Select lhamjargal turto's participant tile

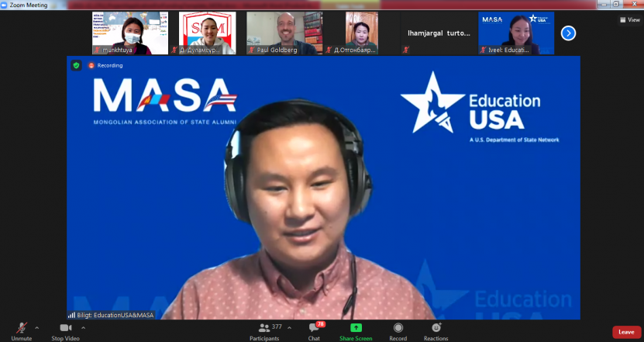tap(439, 33)
